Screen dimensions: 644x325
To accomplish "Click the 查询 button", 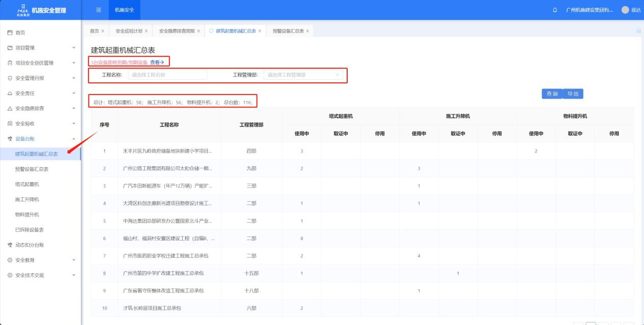I will tap(552, 94).
